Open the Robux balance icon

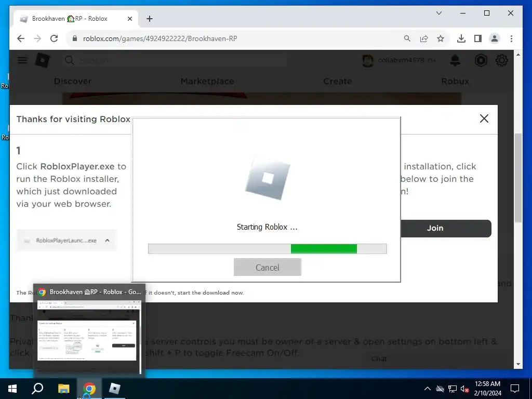point(481,60)
